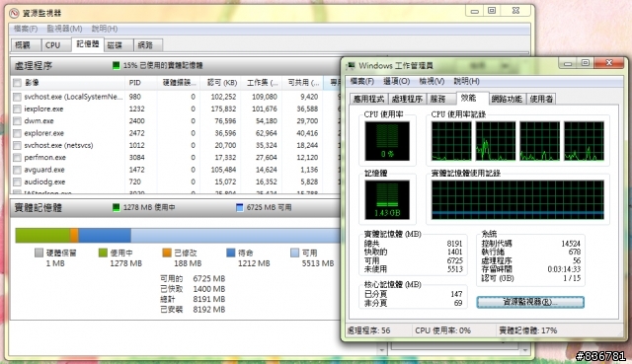632x364 pixels.
Task: Check the avguard.exe process checkbox
Action: pos(17,170)
